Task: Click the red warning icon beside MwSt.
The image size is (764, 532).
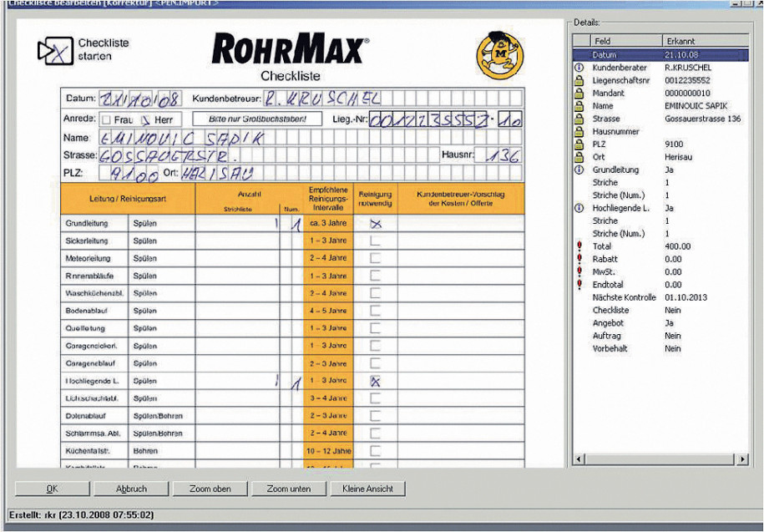Action: [x=579, y=272]
